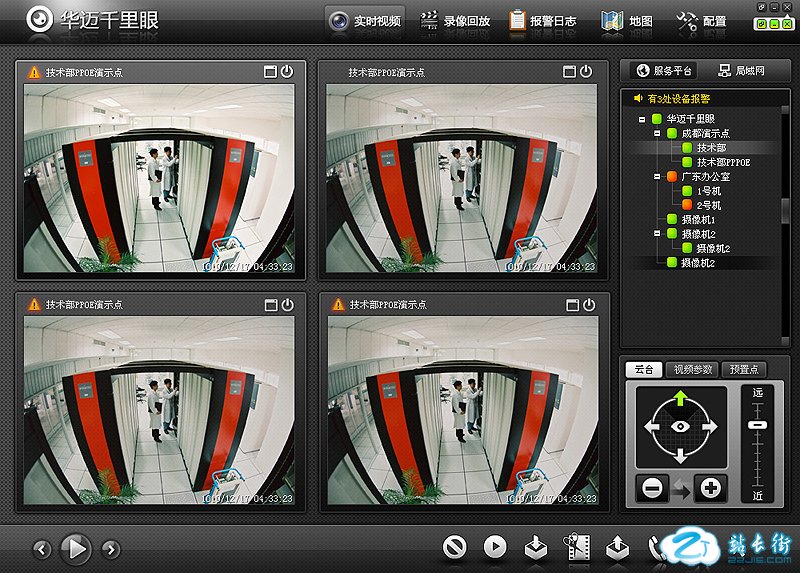The width and height of the screenshot is (800, 573).
Task: Switch to the 视频参数 tab
Action: pos(692,369)
